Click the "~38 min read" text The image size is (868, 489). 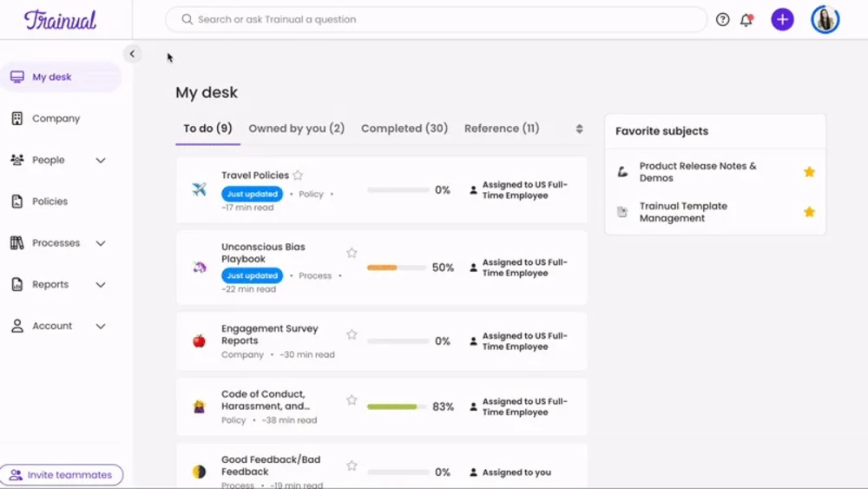[x=290, y=420]
